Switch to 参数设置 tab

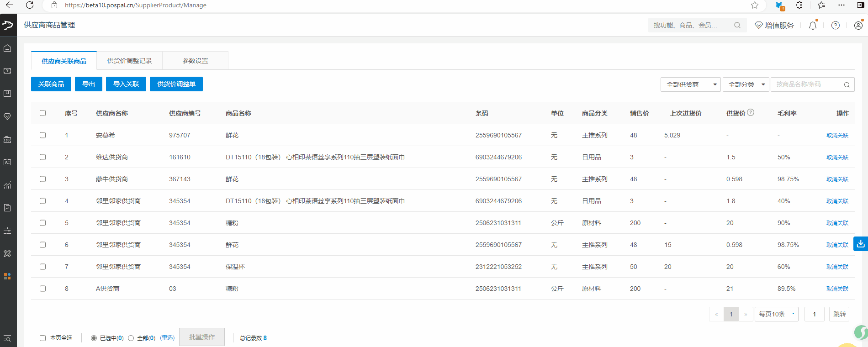[x=195, y=61]
